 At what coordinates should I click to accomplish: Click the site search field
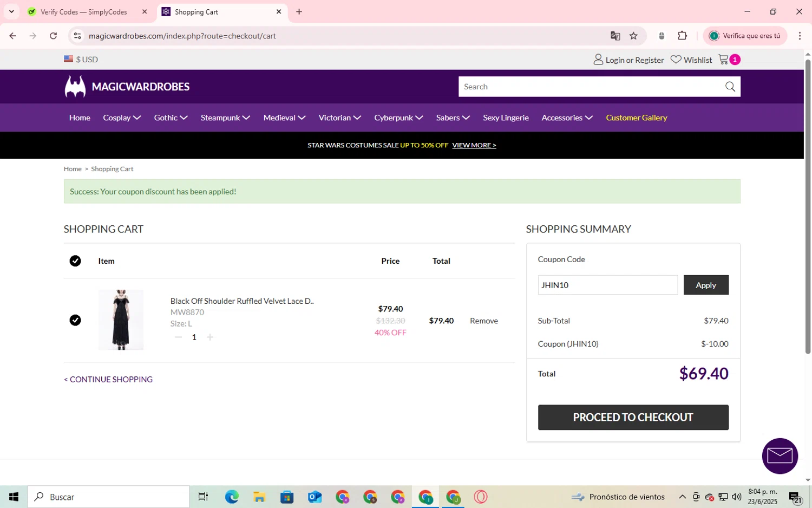click(x=592, y=87)
